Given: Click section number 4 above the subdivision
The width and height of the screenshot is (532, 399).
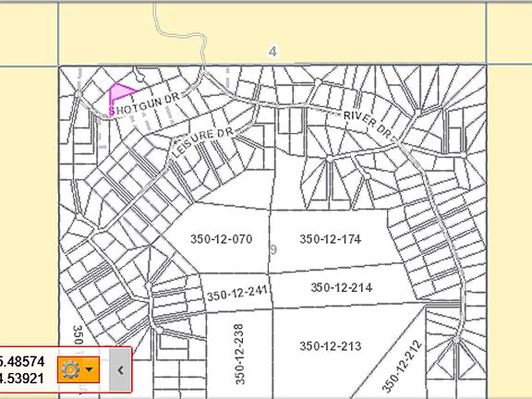Looking at the screenshot, I should pos(272,52).
